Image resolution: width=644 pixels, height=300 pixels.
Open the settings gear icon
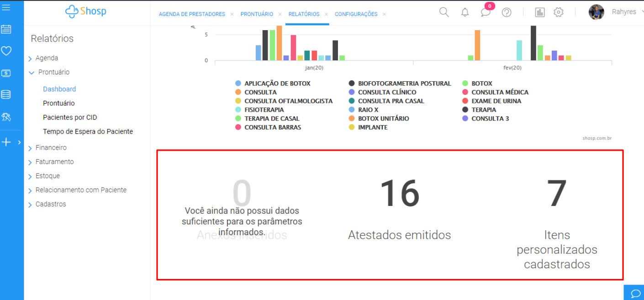[558, 12]
